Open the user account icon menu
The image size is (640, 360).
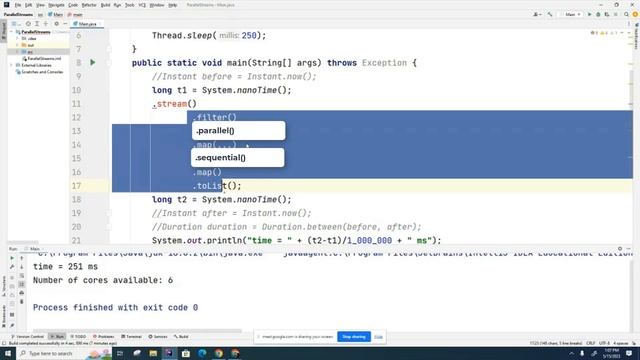(537, 14)
